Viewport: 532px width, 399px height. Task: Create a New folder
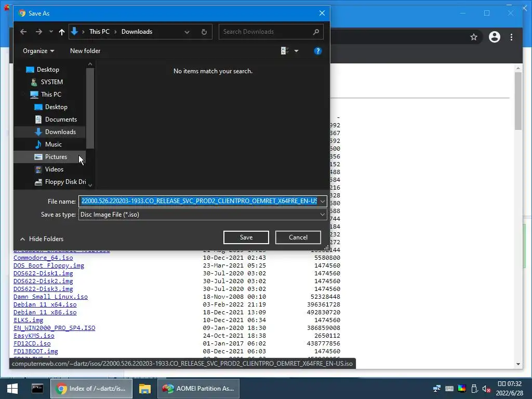point(85,51)
